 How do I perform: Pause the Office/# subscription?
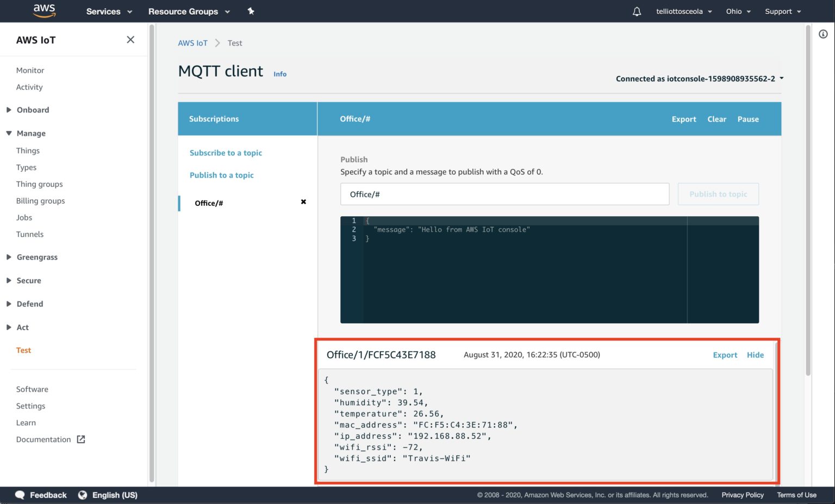(748, 119)
